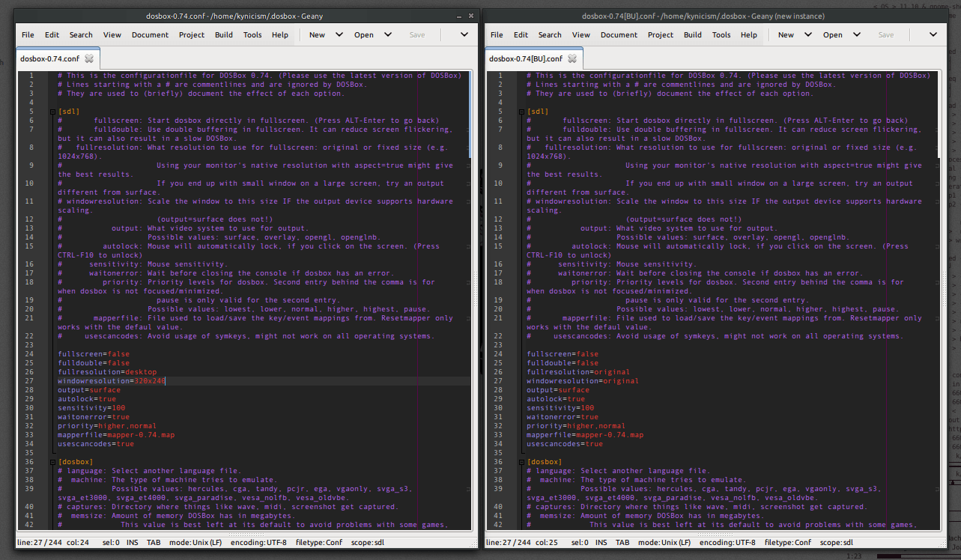This screenshot has width=961, height=560.
Task: Click the windowresolution=320x240 line in left editor
Action: pyautogui.click(x=112, y=381)
